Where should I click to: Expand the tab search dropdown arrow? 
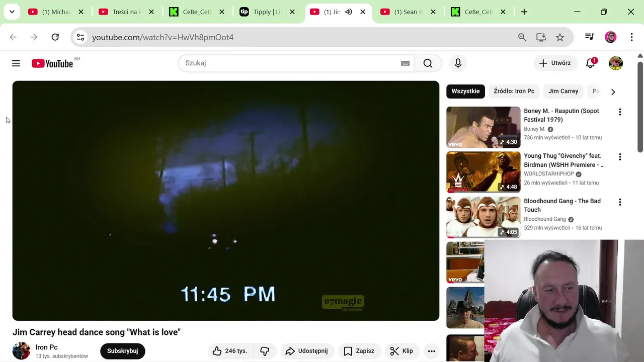tap(12, 12)
